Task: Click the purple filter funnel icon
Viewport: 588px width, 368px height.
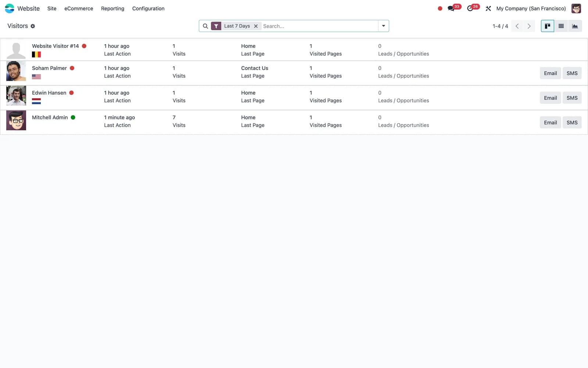Action: coord(216,26)
